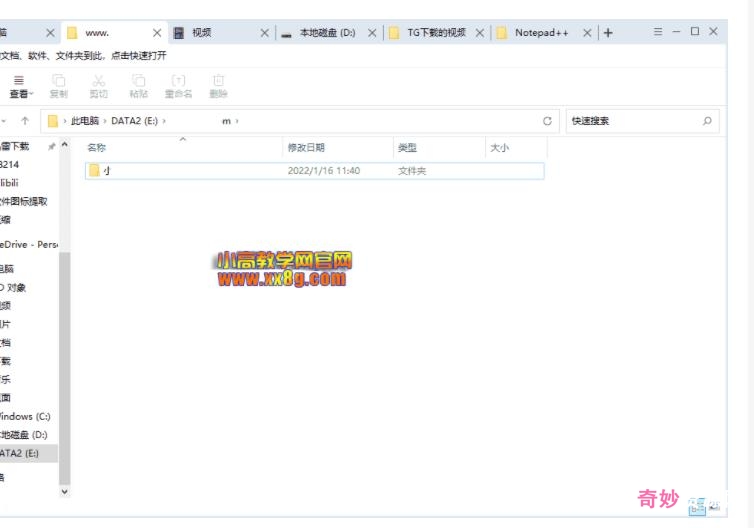Select 3D 对象 in sidebar

(x=13, y=288)
